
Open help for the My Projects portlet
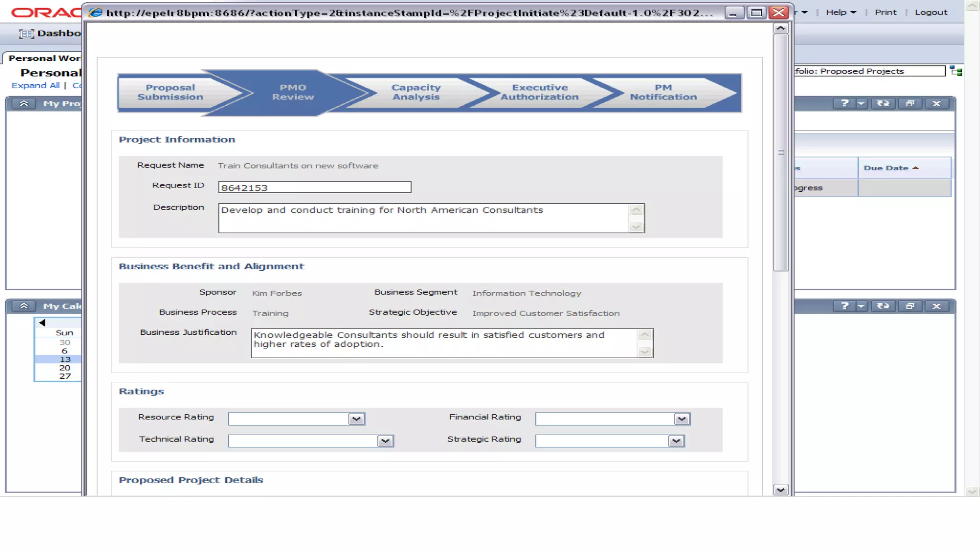(x=845, y=103)
